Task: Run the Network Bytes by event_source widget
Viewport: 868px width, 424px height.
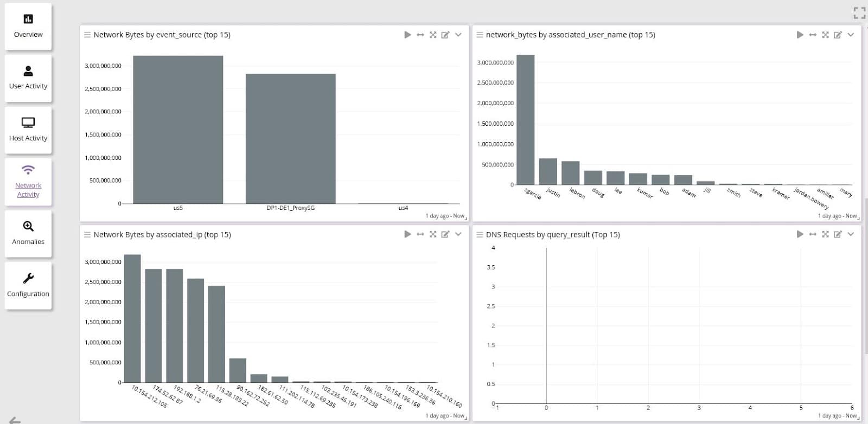Action: 407,35
